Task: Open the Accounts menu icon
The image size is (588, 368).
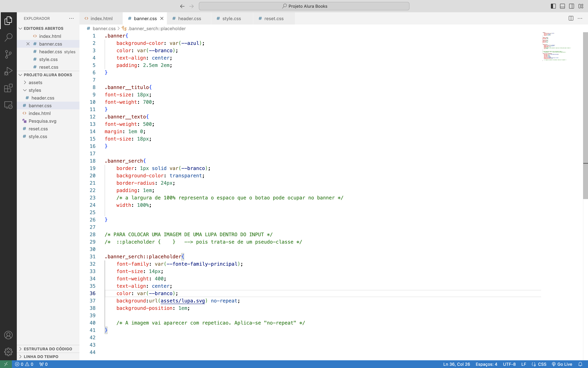Action: (8, 335)
